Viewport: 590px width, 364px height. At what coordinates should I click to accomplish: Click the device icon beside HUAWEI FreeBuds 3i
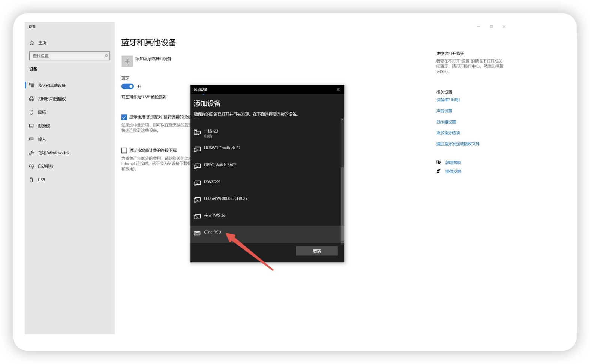coord(197,149)
